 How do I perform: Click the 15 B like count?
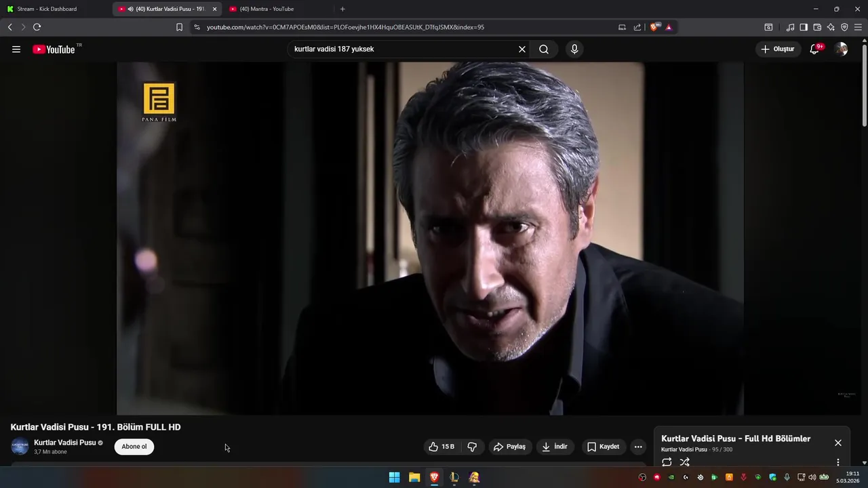(x=448, y=447)
